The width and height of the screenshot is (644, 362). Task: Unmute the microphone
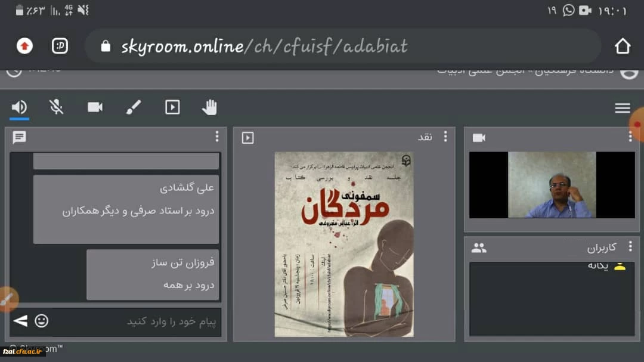[x=56, y=107]
